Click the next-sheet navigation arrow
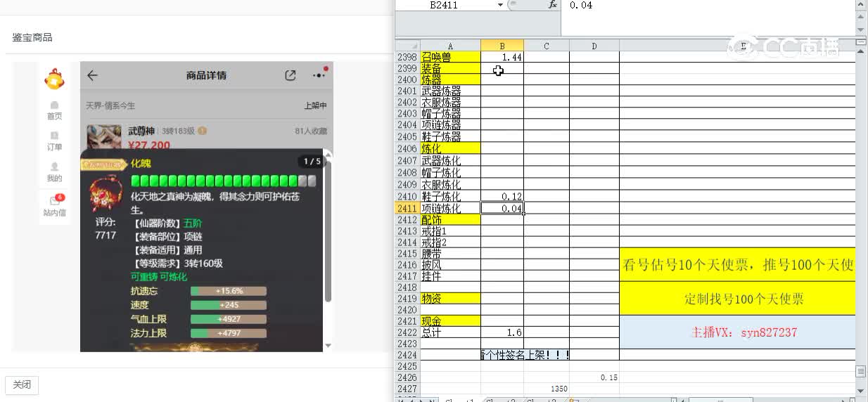This screenshot has width=868, height=402. 420,400
